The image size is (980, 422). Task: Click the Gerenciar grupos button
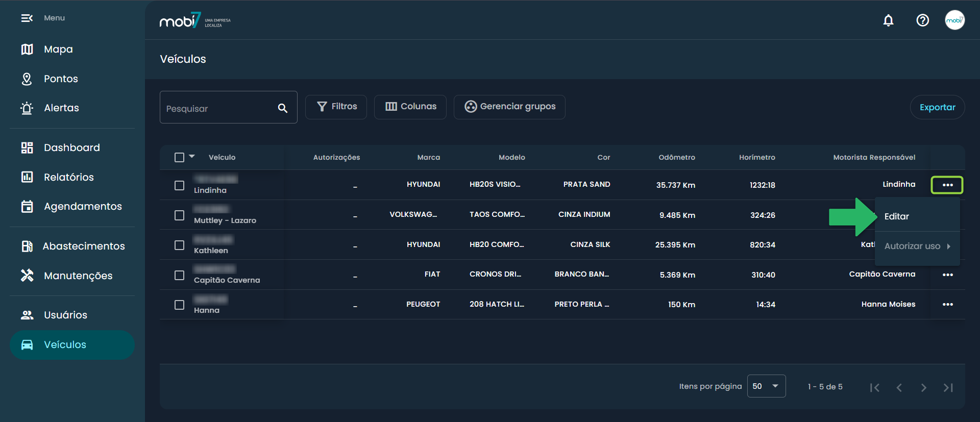(x=509, y=107)
